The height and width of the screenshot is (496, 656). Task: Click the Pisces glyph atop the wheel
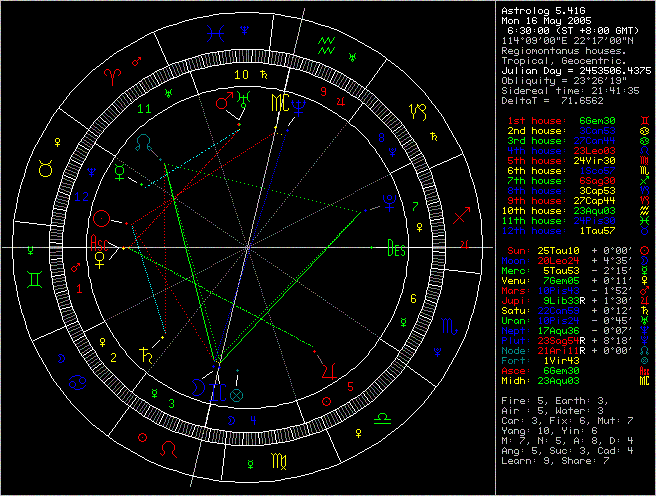[x=215, y=32]
